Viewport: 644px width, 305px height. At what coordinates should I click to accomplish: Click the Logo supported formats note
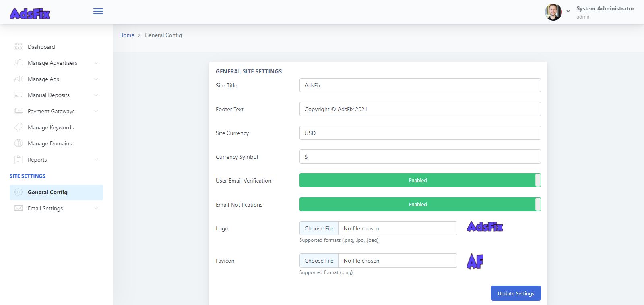[x=339, y=240]
